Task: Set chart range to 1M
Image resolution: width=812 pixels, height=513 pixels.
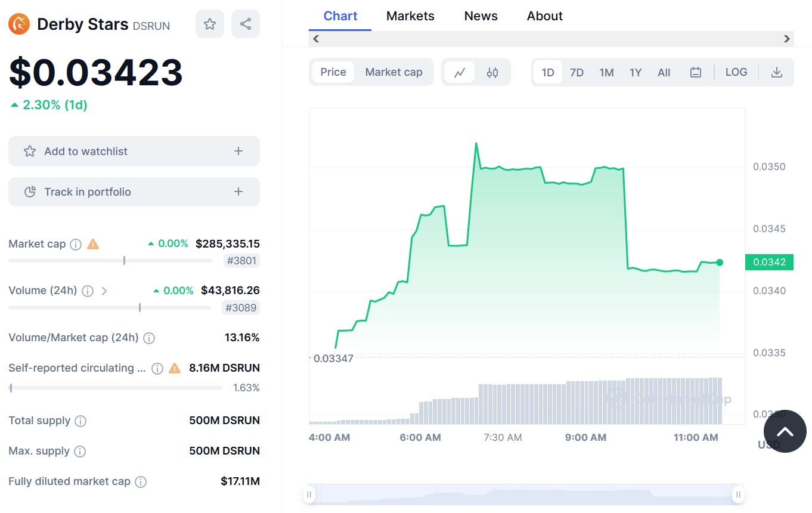Action: click(x=607, y=73)
